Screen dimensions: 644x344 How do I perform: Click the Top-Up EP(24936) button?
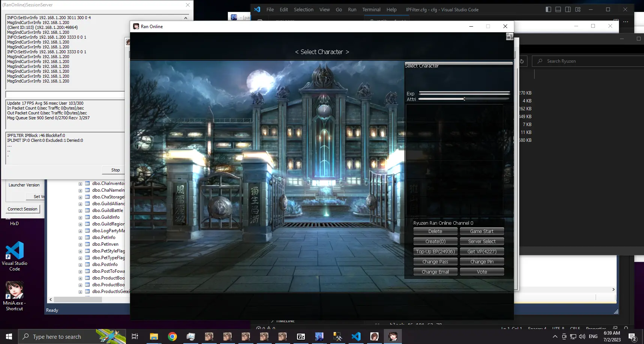tap(435, 252)
